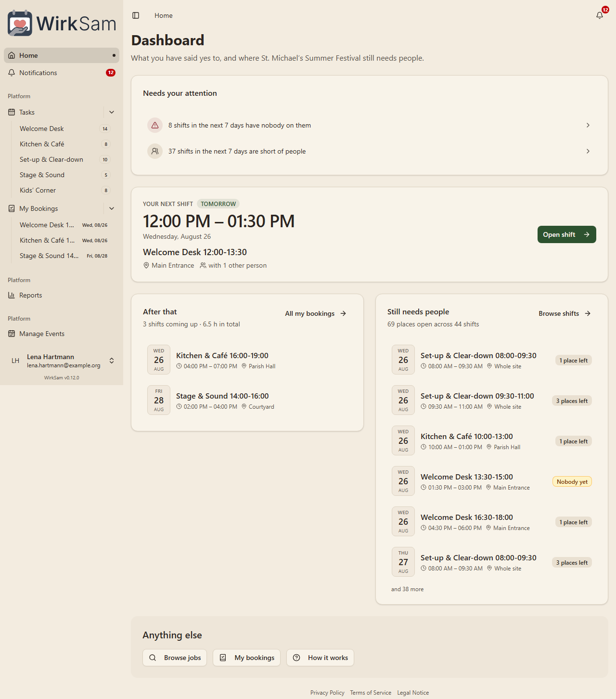
Task: Collapse the Tasks section chevron
Action: pos(112,112)
